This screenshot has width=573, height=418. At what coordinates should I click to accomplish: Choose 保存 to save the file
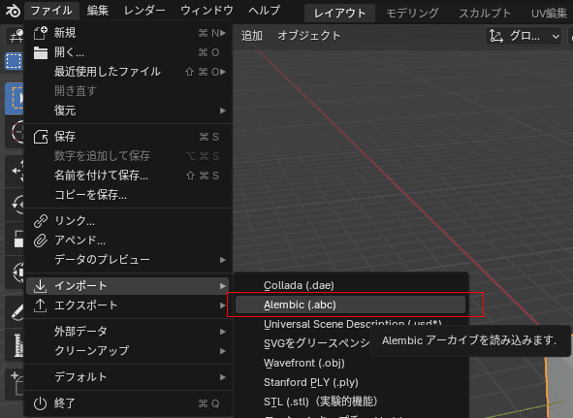click(128, 137)
